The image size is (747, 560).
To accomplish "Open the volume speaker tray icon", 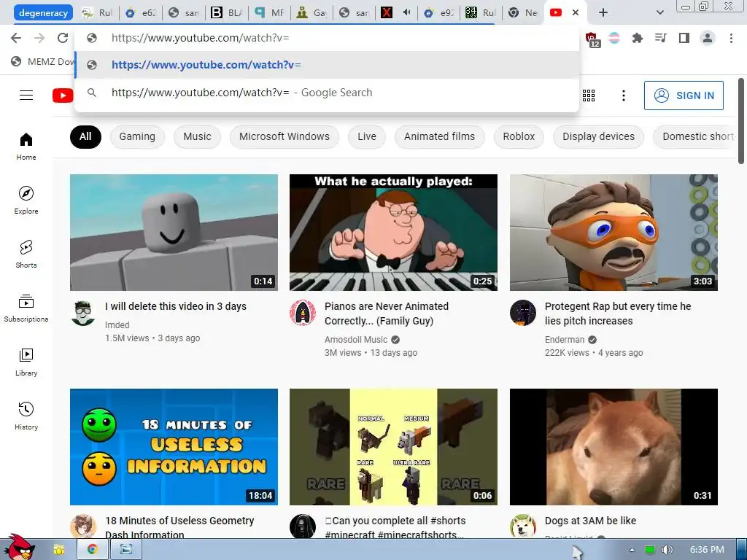I will pos(667,550).
